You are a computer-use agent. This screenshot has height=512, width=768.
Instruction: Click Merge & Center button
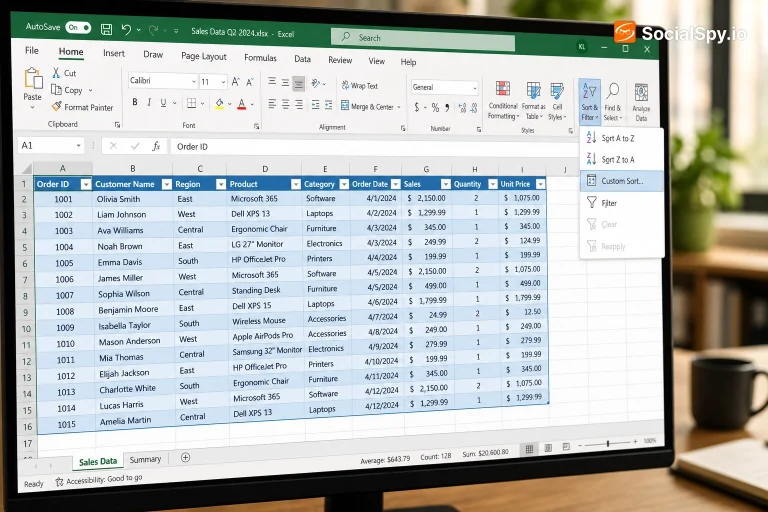(x=371, y=106)
